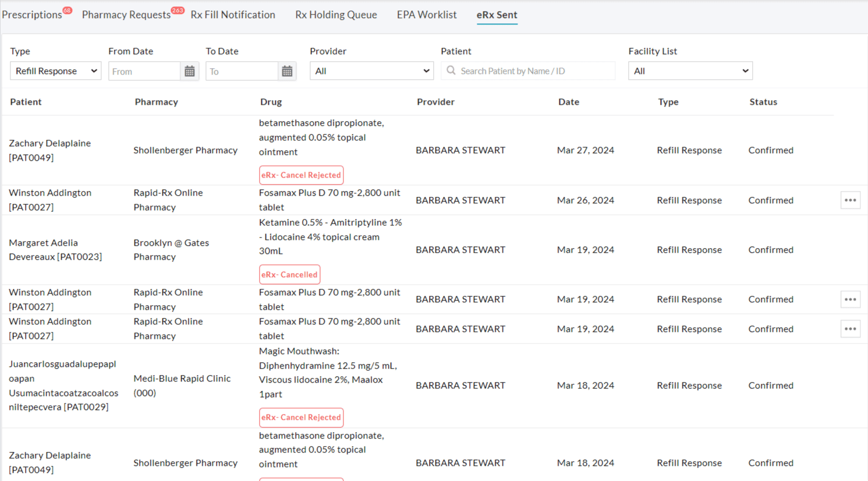Open the From Date calendar picker icon

(189, 71)
